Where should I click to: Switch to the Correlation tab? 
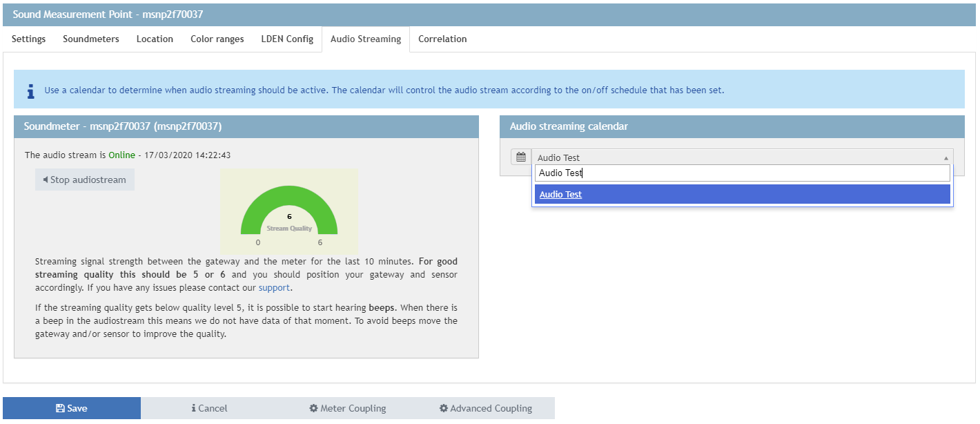442,39
